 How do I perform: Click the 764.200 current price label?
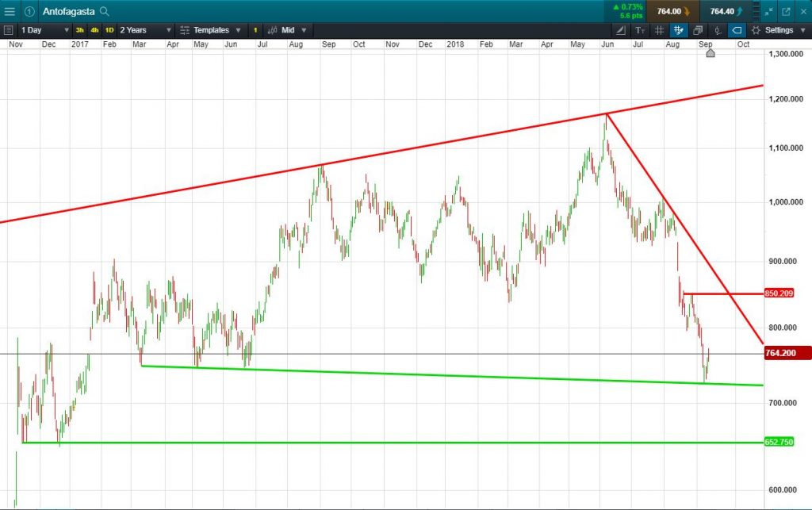click(787, 353)
